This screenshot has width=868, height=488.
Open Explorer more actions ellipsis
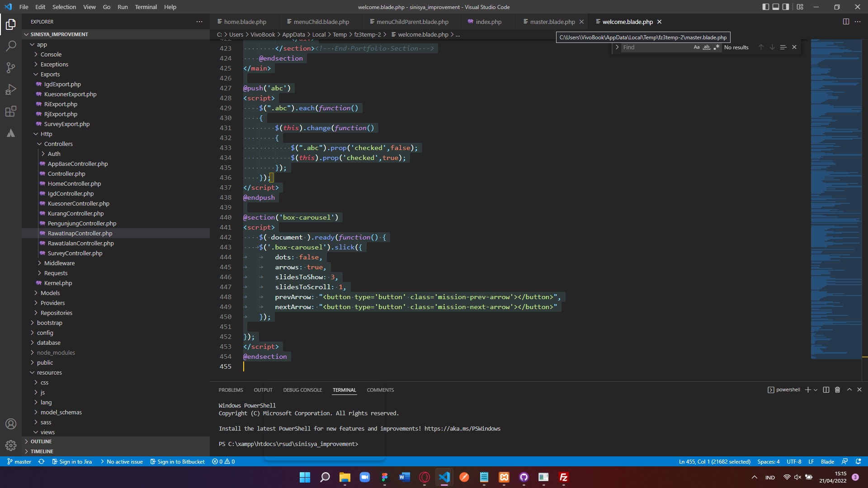pyautogui.click(x=199, y=22)
